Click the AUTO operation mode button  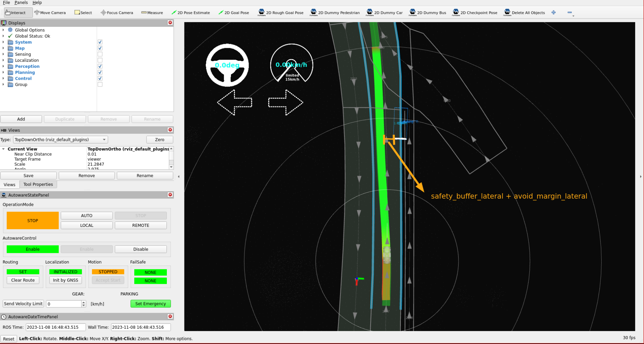click(x=86, y=216)
